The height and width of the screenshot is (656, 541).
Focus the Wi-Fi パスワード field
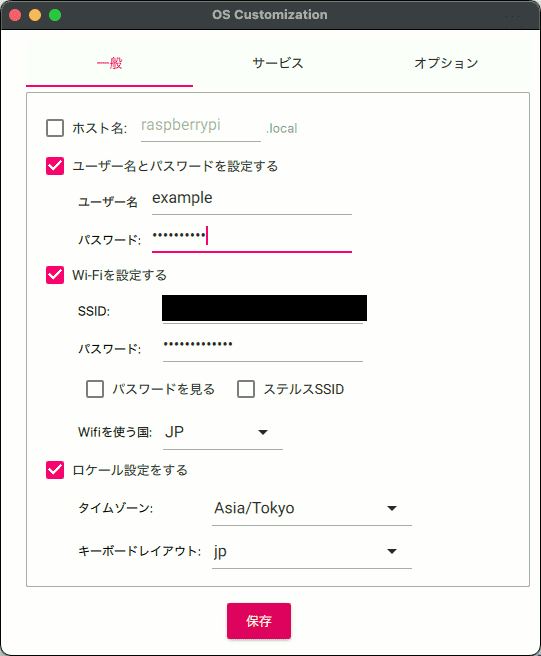[263, 346]
